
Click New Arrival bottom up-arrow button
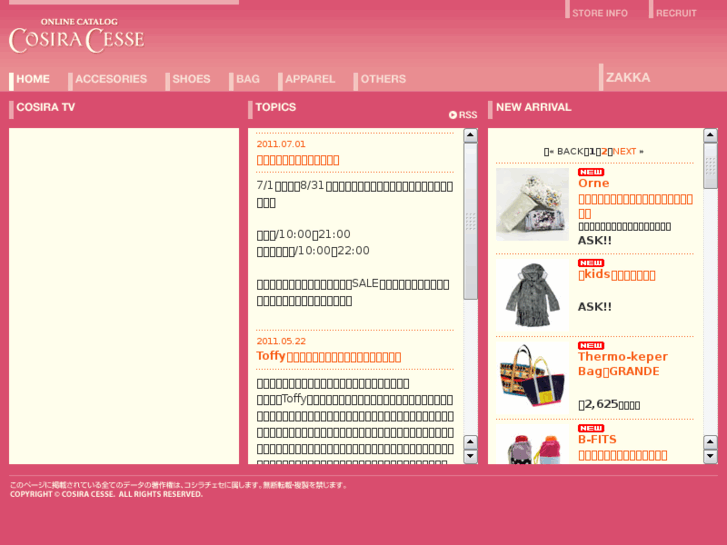(x=710, y=442)
